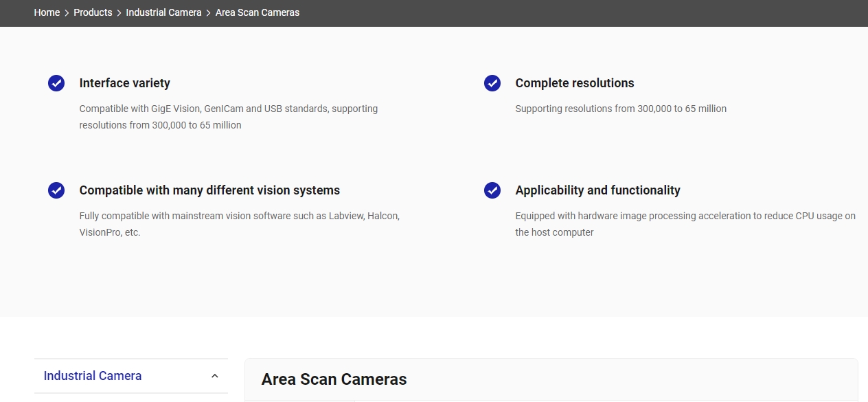This screenshot has width=868, height=402.
Task: Click the arrow separator after Home breadcrumb
Action: pos(67,13)
